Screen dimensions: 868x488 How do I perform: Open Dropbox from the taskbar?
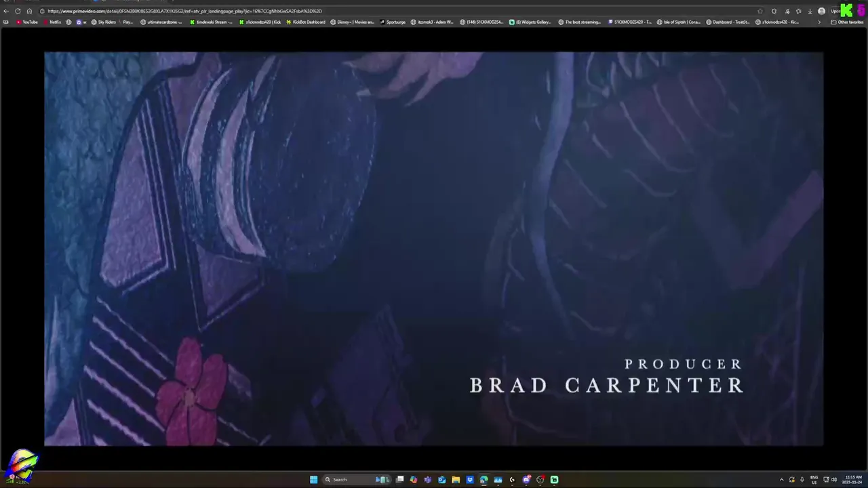click(x=470, y=480)
